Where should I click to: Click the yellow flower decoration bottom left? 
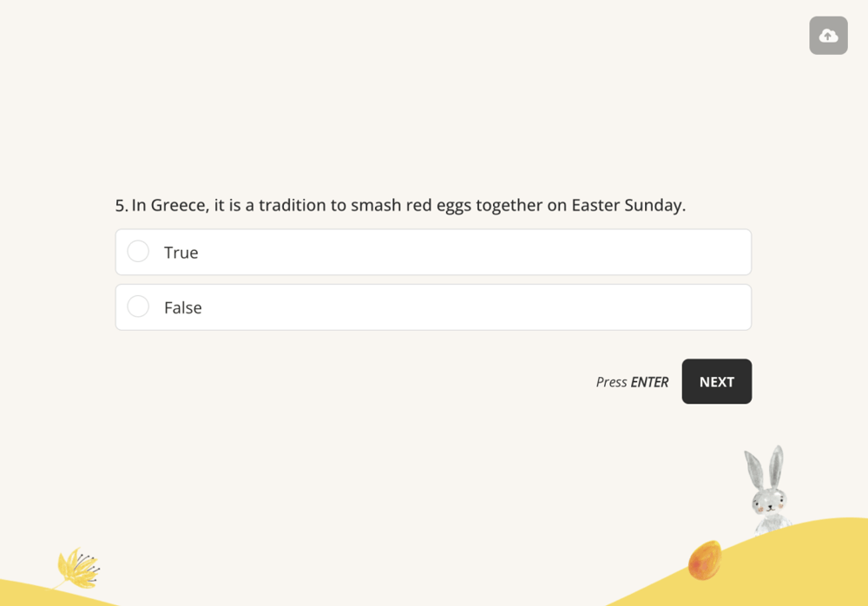point(76,567)
